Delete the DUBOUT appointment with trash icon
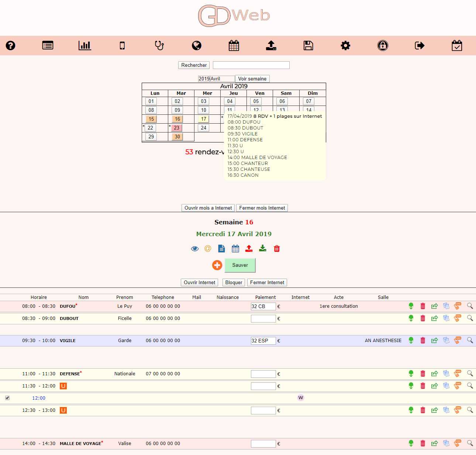 423,318
